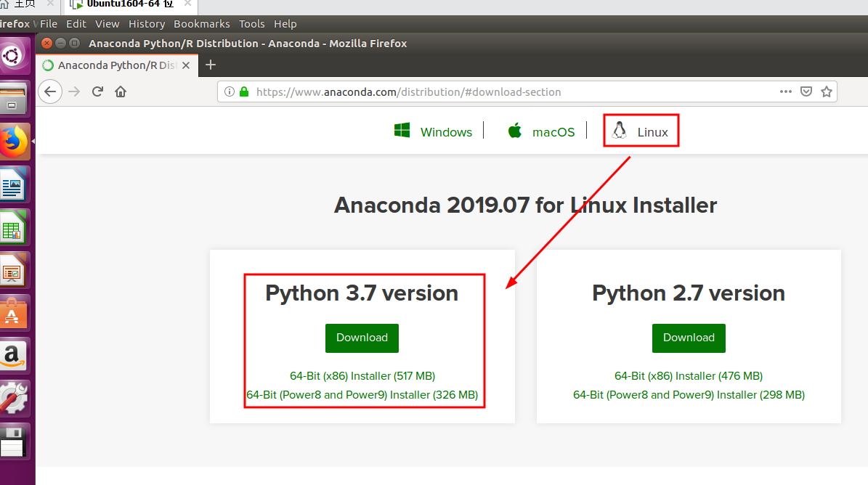Open the page actions three-dot menu

click(x=785, y=91)
